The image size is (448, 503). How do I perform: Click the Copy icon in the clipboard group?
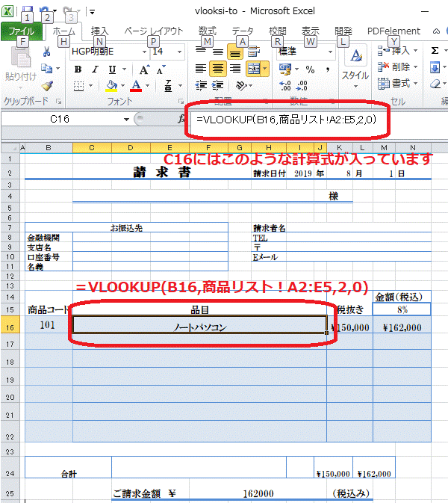click(46, 70)
